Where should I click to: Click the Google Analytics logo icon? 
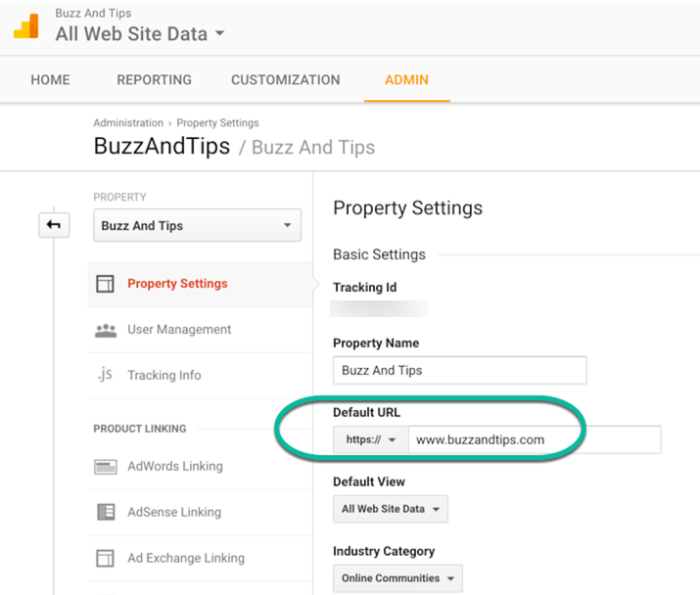[x=26, y=26]
